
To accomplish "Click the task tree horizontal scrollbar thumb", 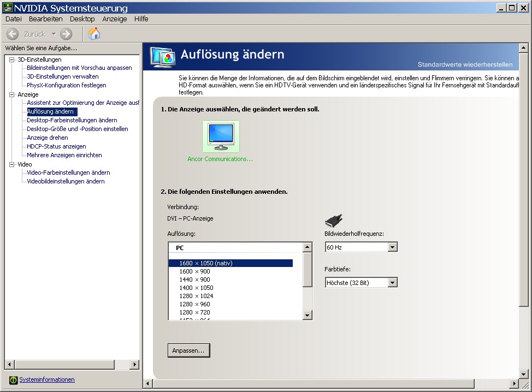I will tap(64, 365).
